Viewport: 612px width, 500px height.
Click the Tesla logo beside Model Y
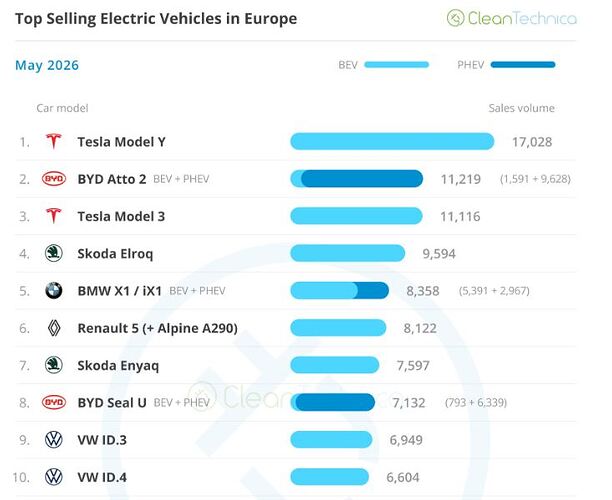click(53, 141)
